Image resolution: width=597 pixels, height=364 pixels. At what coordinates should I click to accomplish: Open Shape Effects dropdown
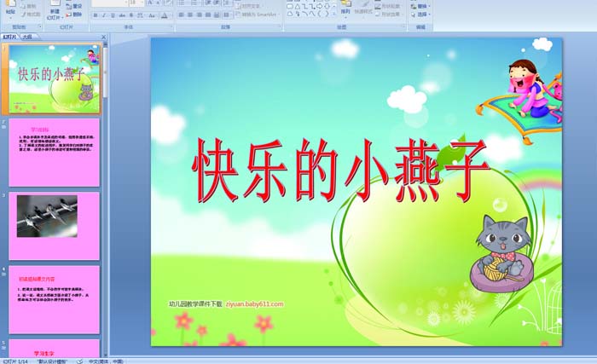click(388, 14)
